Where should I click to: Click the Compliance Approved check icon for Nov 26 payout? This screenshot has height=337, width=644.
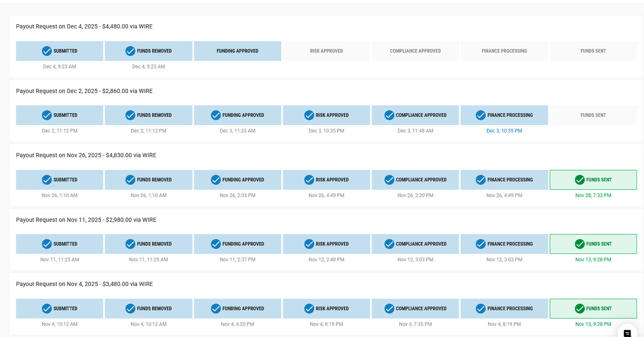[389, 180]
